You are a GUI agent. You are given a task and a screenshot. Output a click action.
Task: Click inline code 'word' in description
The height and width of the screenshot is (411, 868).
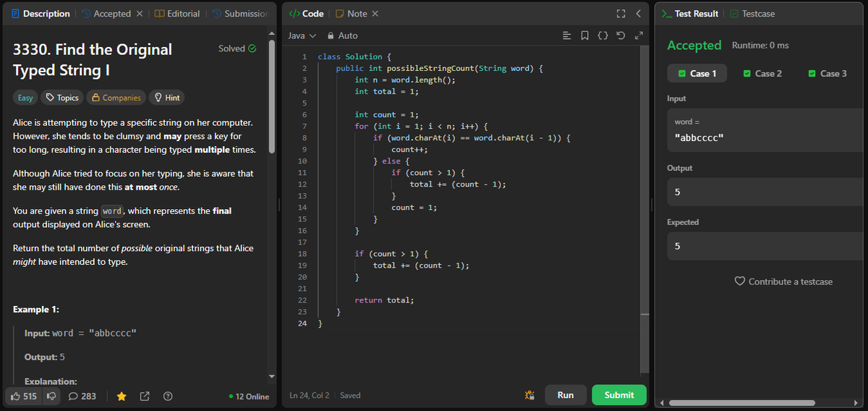click(112, 211)
